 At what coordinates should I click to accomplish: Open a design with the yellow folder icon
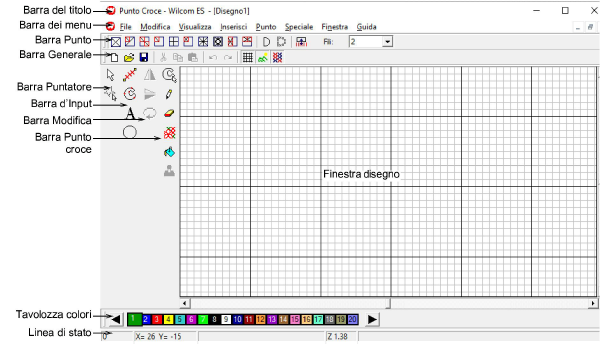[129, 57]
